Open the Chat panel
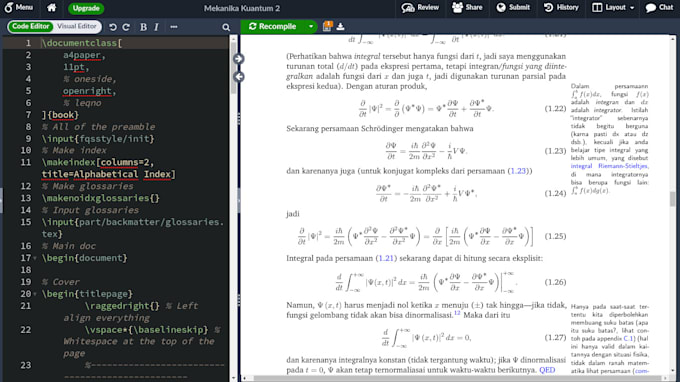This screenshot has height=382, width=680. (659, 7)
